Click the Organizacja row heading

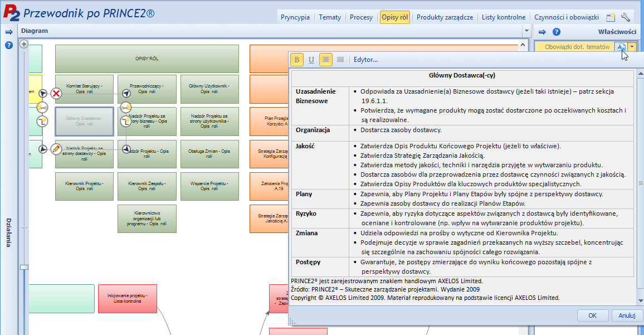(x=313, y=130)
